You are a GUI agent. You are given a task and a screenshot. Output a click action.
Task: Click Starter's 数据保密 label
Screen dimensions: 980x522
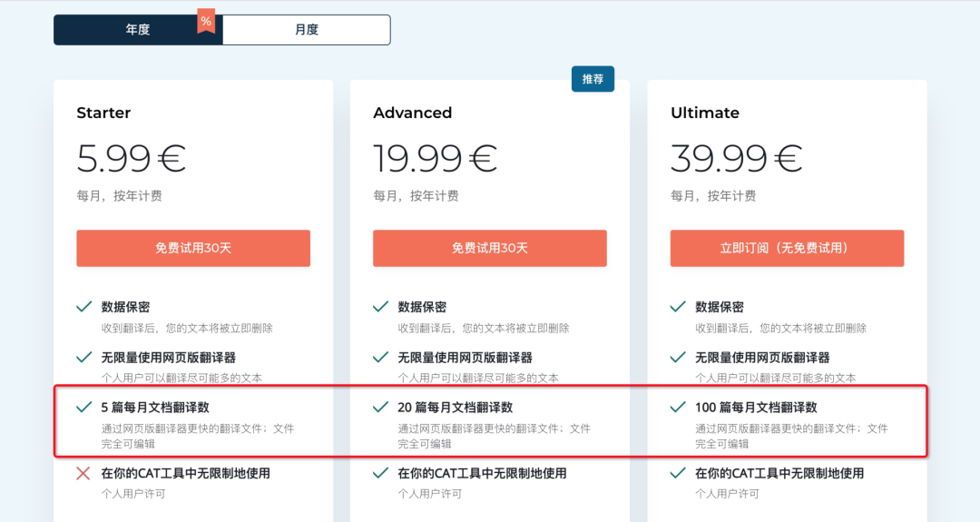125,307
